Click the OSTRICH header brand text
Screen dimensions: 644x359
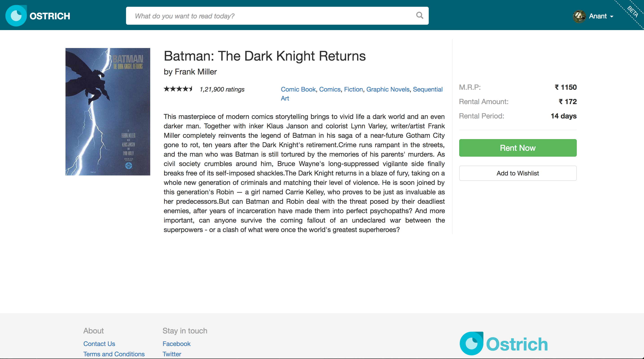pyautogui.click(x=50, y=16)
